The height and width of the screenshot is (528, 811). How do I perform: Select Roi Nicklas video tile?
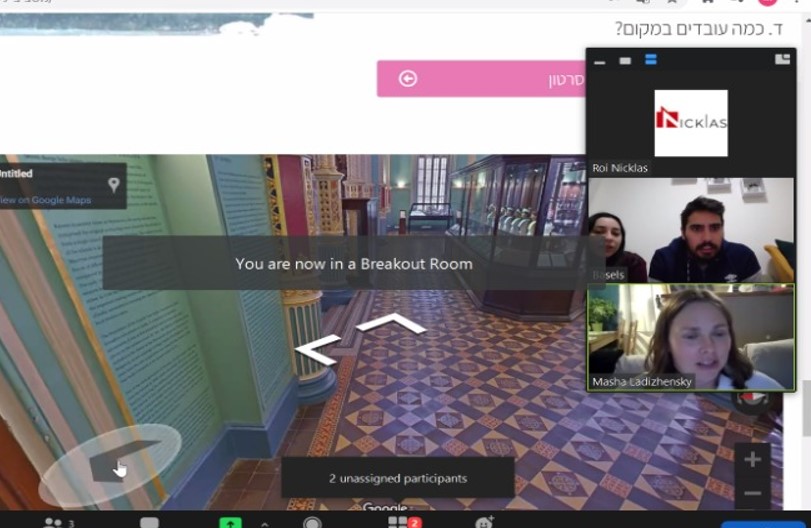pos(691,124)
